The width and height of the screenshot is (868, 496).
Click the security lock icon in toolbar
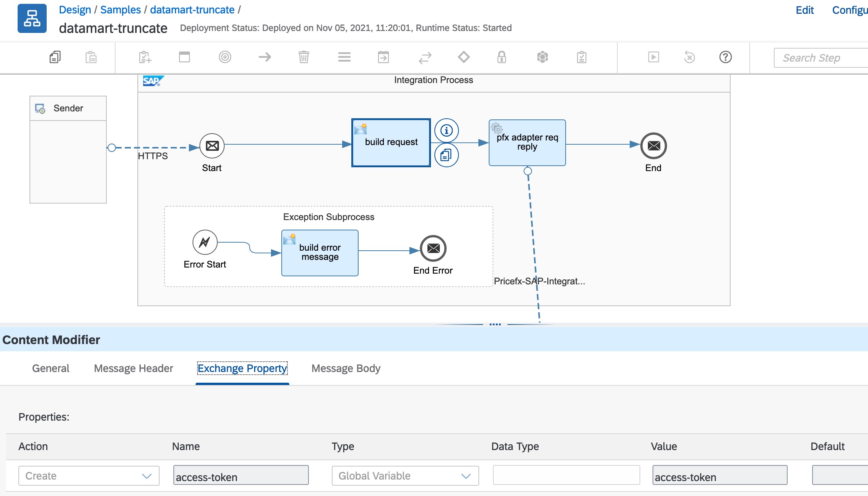[x=501, y=57]
